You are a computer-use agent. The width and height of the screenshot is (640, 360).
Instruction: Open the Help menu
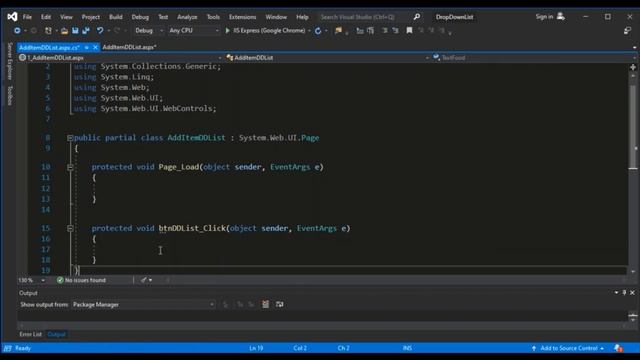coord(302,17)
